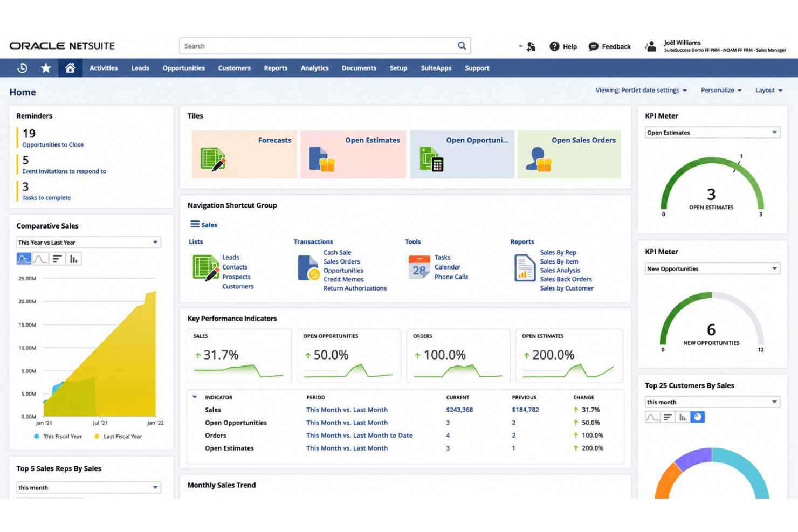
Task: Open the Return Authorizations link
Action: (355, 288)
